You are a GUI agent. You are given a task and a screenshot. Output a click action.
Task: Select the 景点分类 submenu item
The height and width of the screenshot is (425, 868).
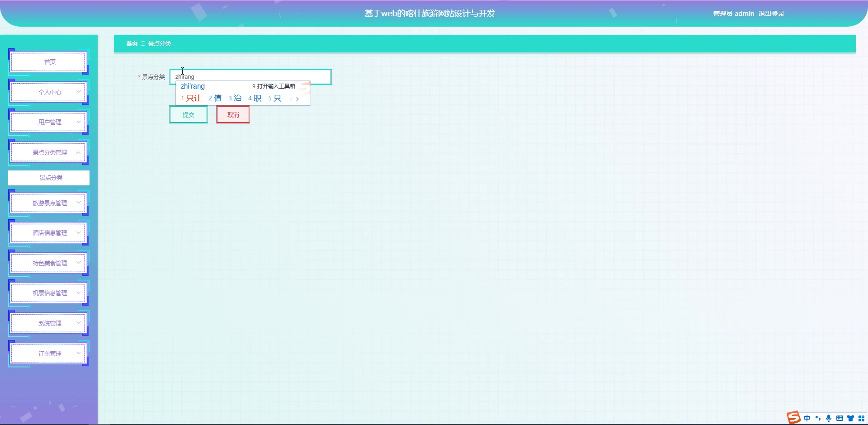(49, 178)
